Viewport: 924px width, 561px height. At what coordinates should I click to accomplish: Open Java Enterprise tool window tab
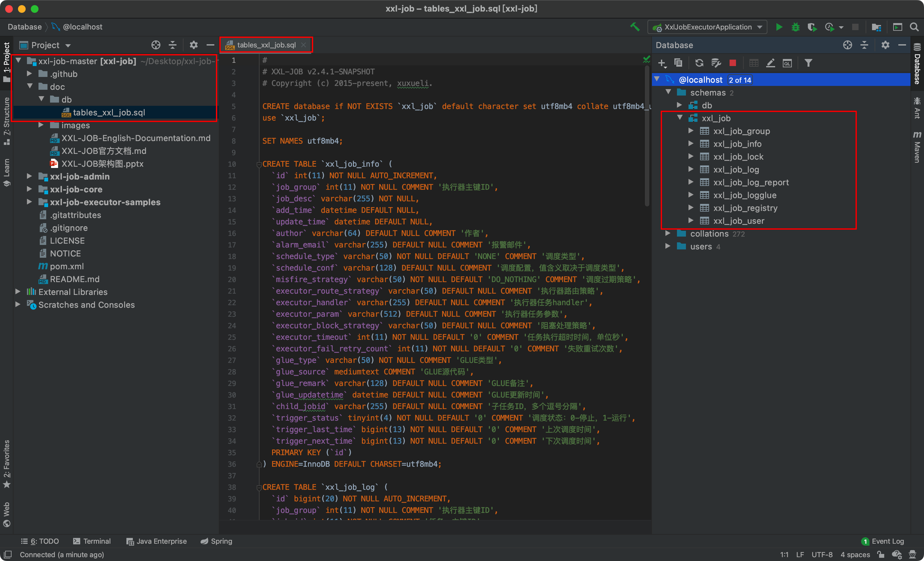coord(157,541)
